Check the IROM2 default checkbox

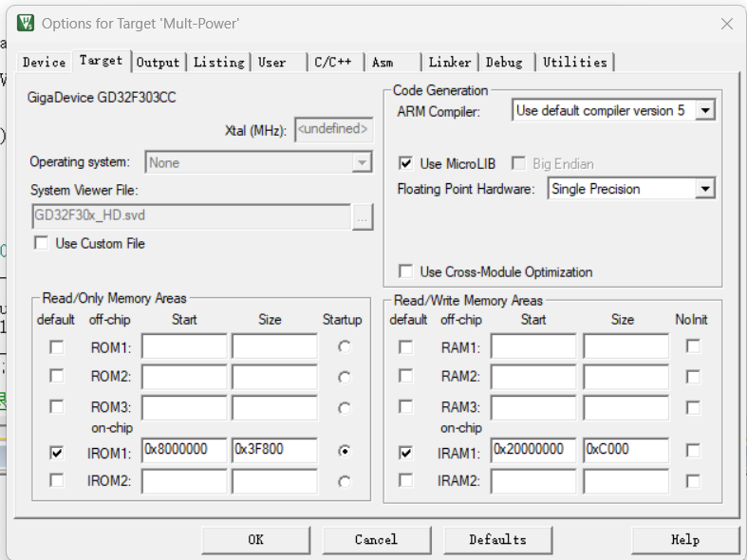click(57, 480)
